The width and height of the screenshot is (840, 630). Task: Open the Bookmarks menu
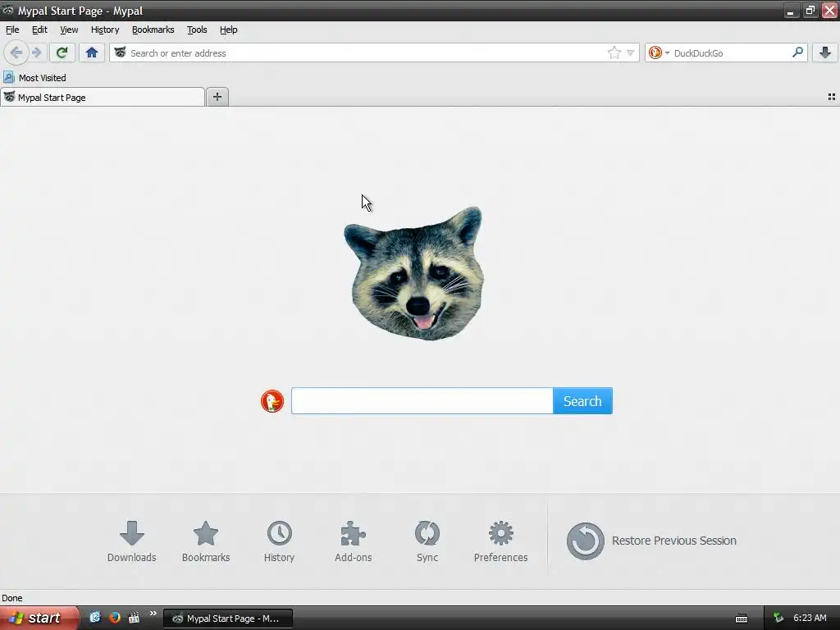153,30
